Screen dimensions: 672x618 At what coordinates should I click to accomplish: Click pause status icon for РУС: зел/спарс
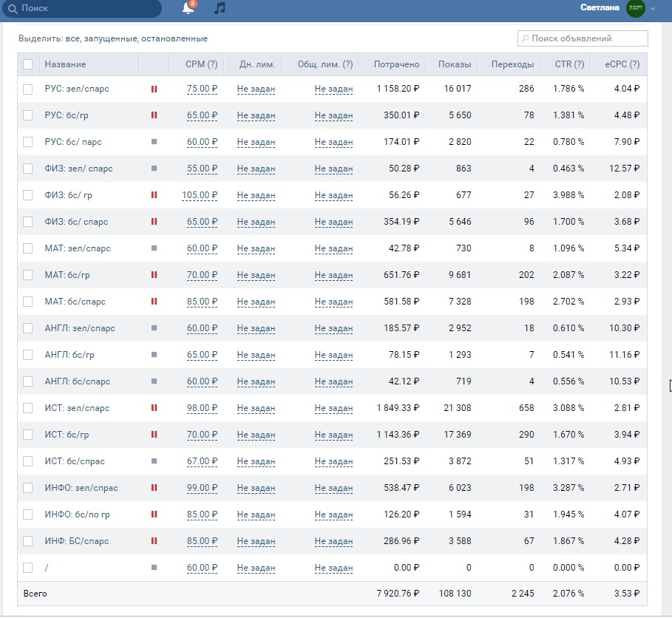pos(154,89)
